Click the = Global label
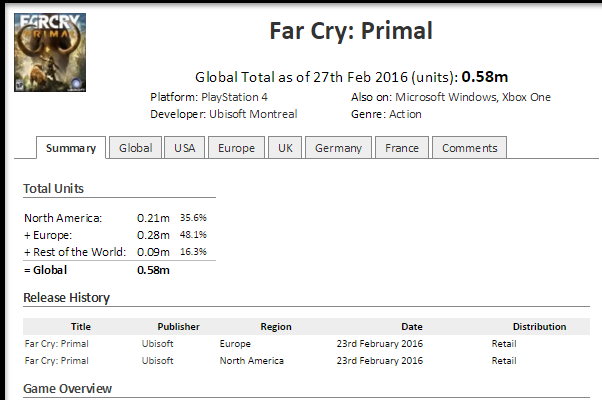 coord(45,270)
